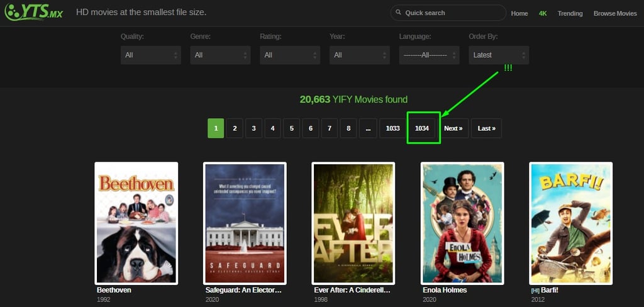Go to page 1033
This screenshot has height=307, width=644.
coord(392,128)
